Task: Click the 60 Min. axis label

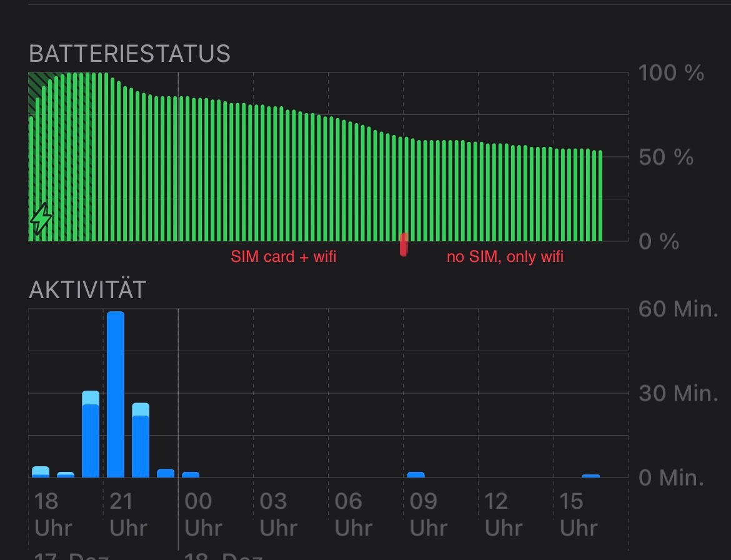Action: point(679,309)
